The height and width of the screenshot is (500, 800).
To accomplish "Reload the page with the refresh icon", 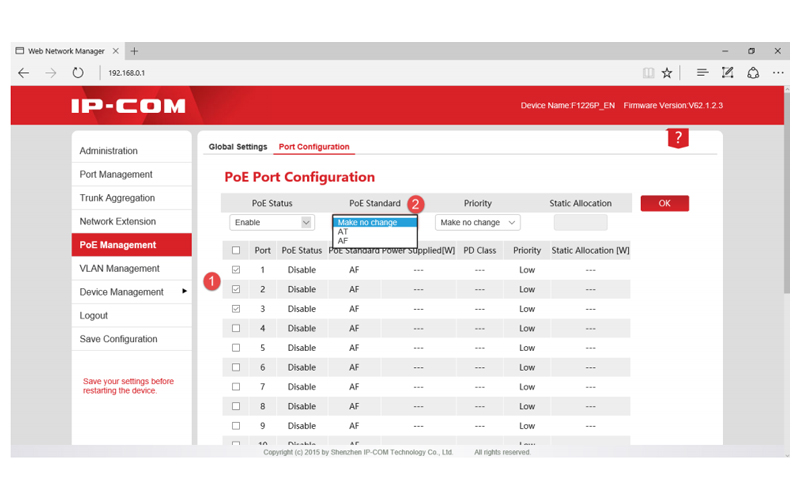I will (78, 73).
